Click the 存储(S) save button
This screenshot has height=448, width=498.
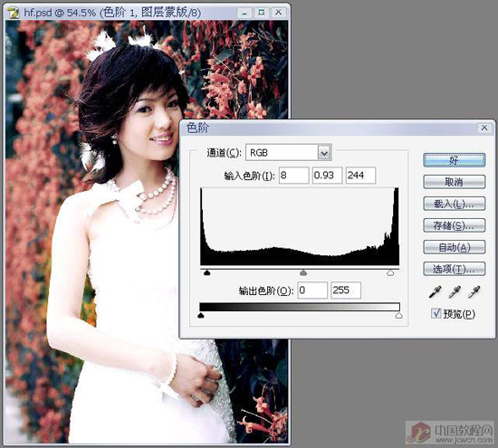[x=455, y=225]
